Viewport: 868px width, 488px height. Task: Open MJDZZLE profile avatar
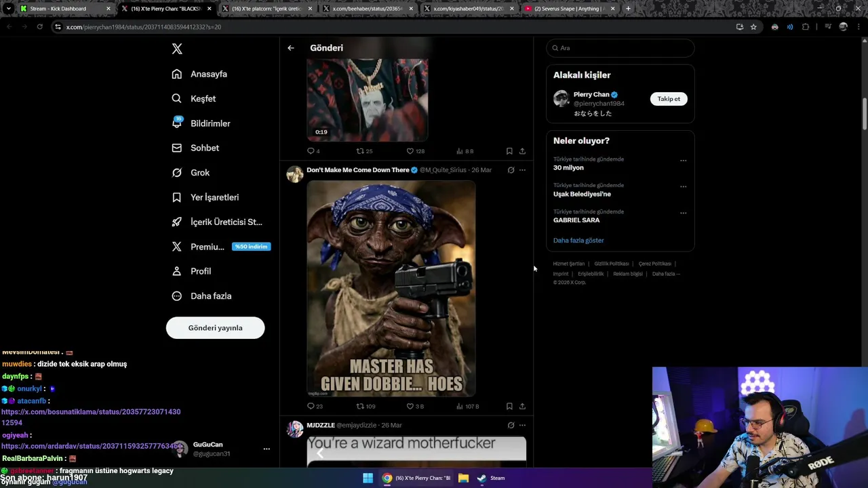(295, 429)
